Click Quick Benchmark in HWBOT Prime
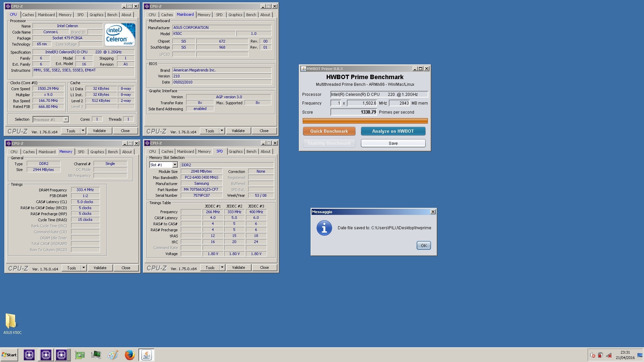 point(329,131)
